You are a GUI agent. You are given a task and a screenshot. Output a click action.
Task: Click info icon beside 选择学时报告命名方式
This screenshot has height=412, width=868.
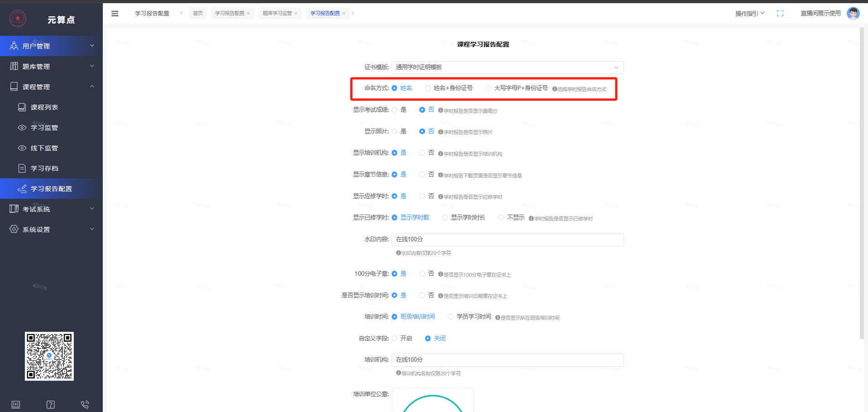555,89
